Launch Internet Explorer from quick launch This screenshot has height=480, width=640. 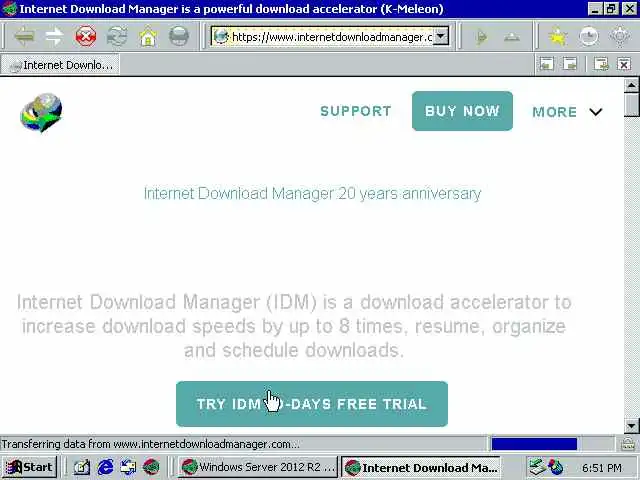coord(105,467)
